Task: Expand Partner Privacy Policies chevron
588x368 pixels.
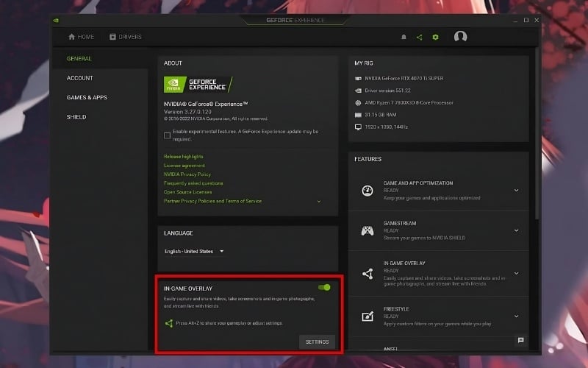Action: [319, 201]
